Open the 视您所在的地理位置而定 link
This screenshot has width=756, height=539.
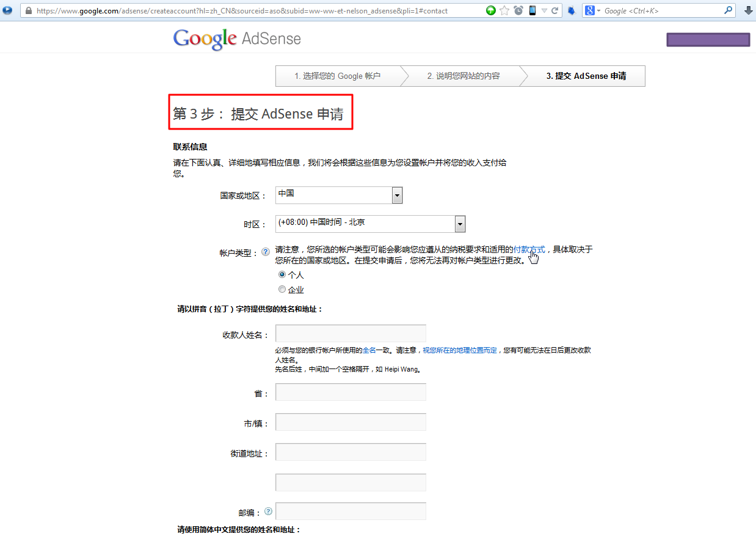[460, 351]
